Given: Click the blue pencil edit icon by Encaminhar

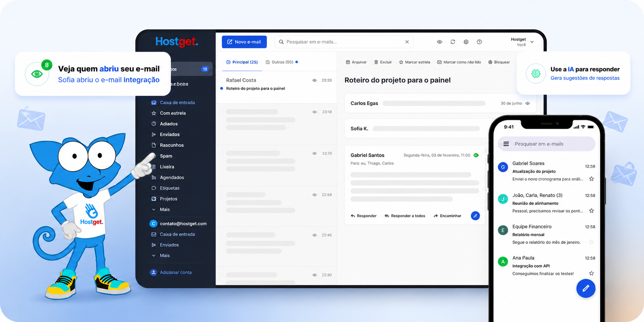Looking at the screenshot, I should [475, 216].
